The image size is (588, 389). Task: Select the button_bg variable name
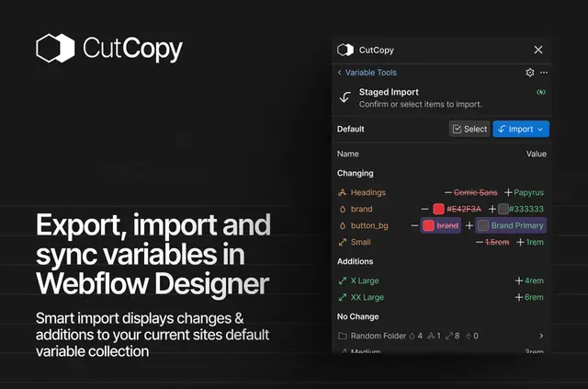click(x=369, y=225)
